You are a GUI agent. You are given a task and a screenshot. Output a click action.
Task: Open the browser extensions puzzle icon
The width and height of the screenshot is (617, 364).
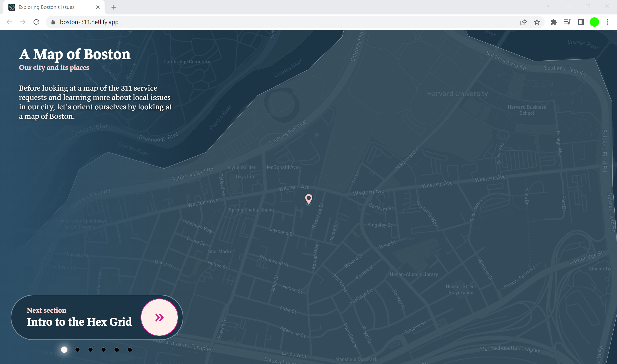coord(554,22)
